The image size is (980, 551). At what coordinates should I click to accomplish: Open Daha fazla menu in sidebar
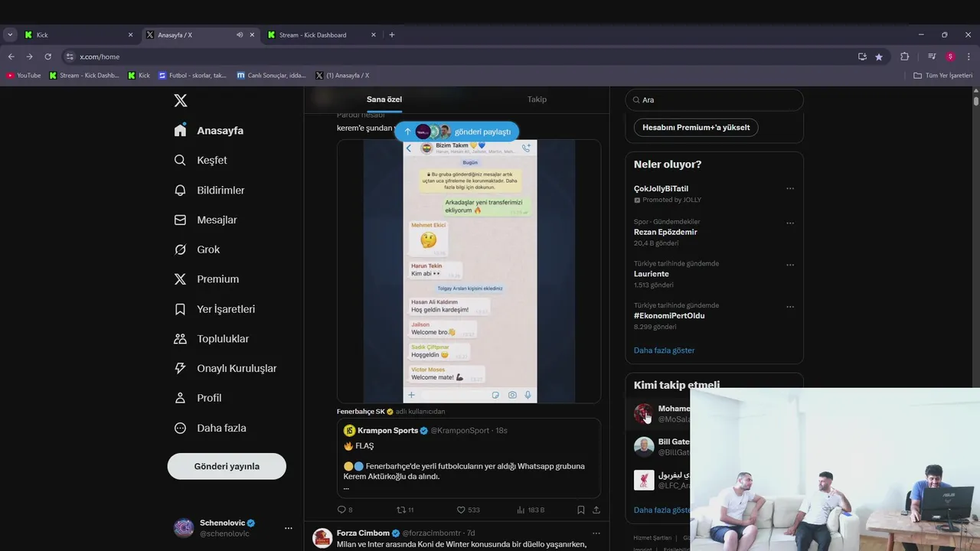(210, 428)
